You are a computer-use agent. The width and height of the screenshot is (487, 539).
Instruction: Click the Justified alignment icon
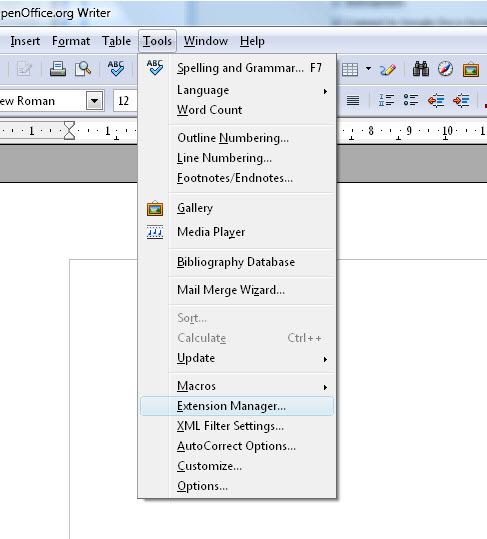point(353,101)
